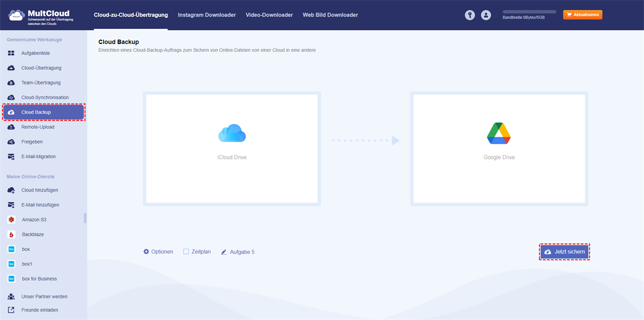
Task: Edit the task name Aufgabe 5
Action: click(x=242, y=252)
